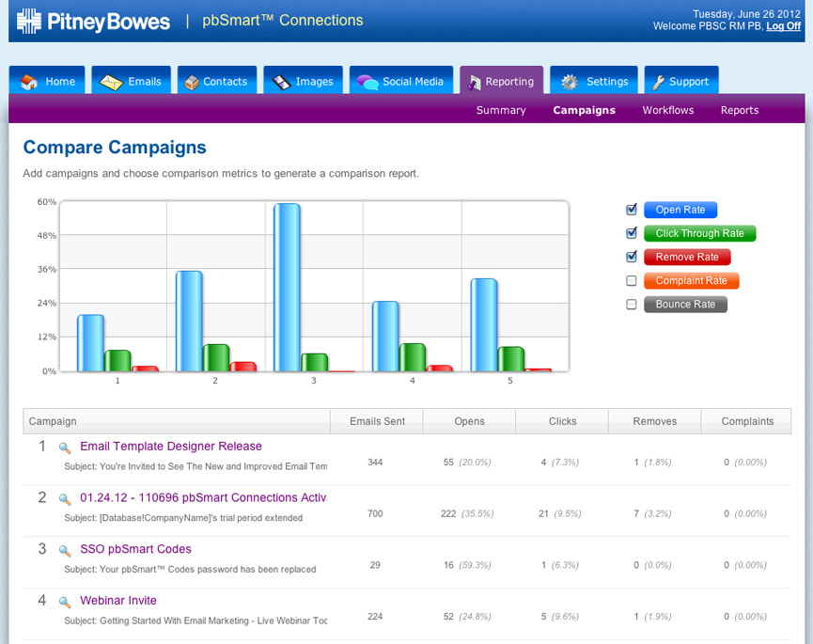Screen dimensions: 813x644
Task: Sort by the Opens column header
Action: pos(469,421)
